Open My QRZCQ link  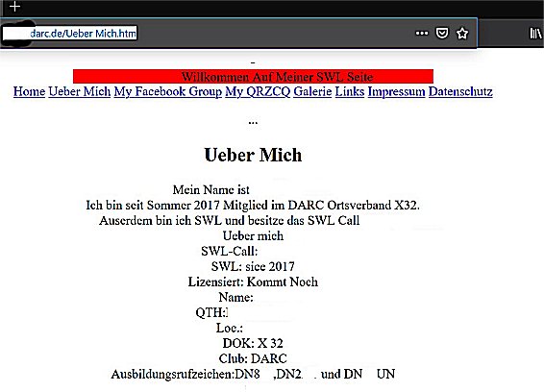pyautogui.click(x=258, y=91)
